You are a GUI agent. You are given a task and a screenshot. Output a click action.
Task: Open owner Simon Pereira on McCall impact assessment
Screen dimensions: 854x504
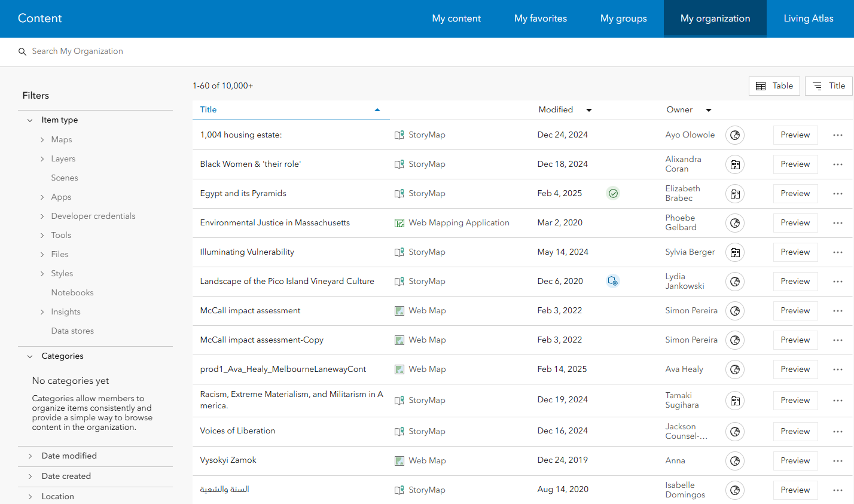691,311
